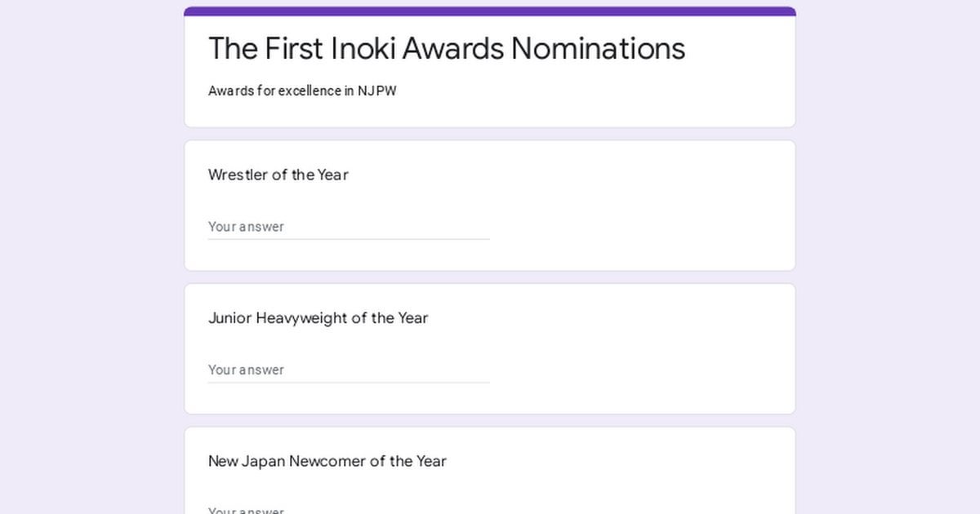Click the description Awards for excellence in NJPW
Screen dimensions: 980x514
302,91
